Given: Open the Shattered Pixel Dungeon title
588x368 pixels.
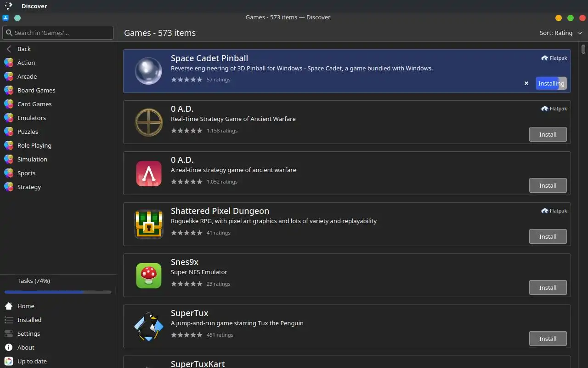Looking at the screenshot, I should click(220, 211).
